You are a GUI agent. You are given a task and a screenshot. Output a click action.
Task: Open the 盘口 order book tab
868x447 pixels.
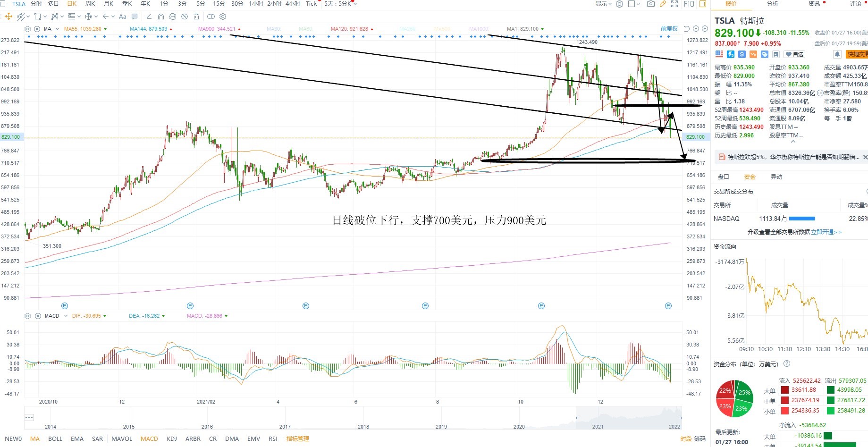[x=724, y=177]
